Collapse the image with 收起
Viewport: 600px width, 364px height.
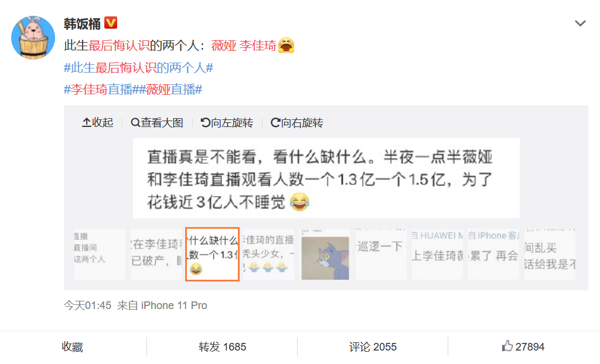coord(98,123)
